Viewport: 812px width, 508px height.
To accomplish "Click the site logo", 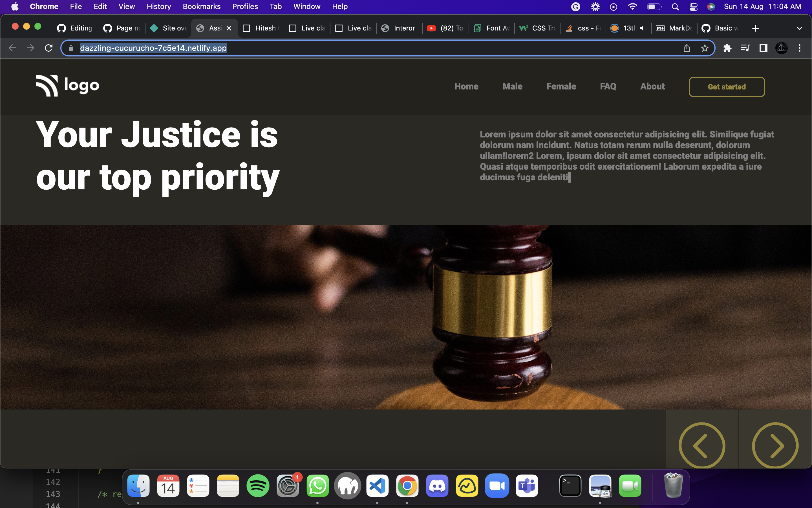I will 67,86.
